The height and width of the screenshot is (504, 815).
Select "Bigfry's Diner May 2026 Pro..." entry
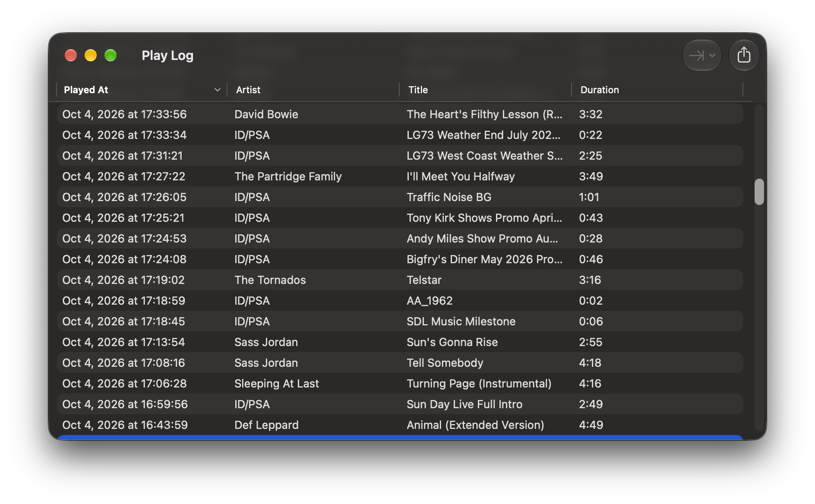[x=400, y=259]
